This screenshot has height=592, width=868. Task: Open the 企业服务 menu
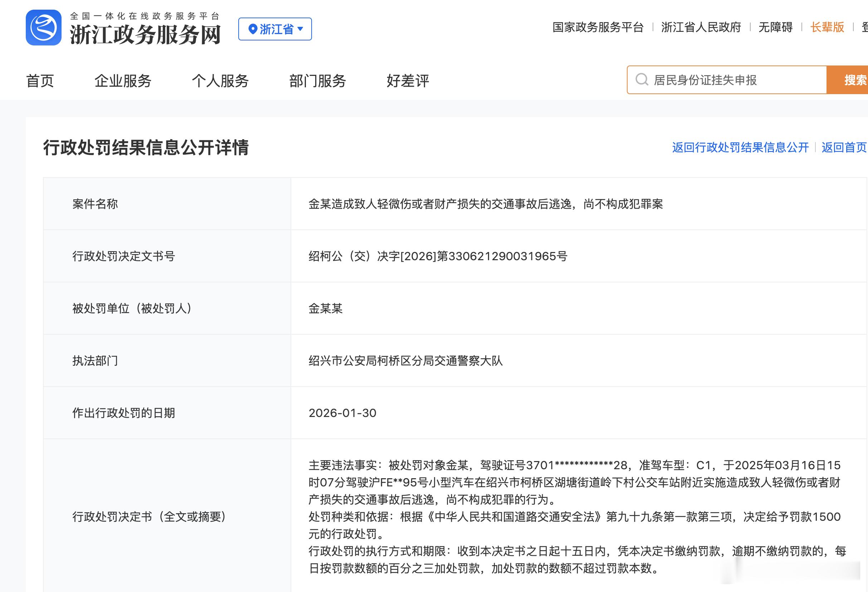[x=122, y=81]
